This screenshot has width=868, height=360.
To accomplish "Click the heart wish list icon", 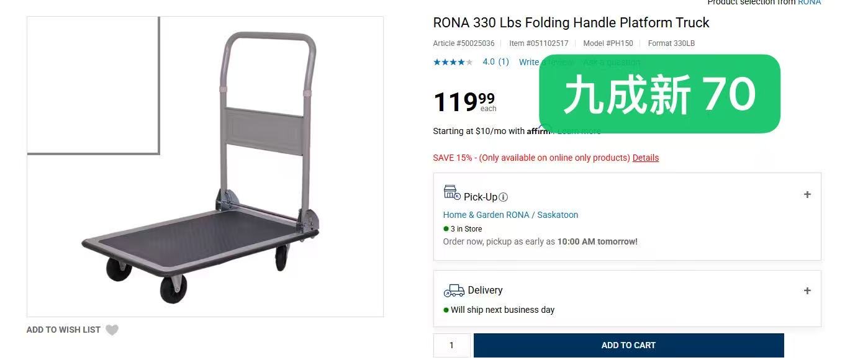I will (112, 330).
